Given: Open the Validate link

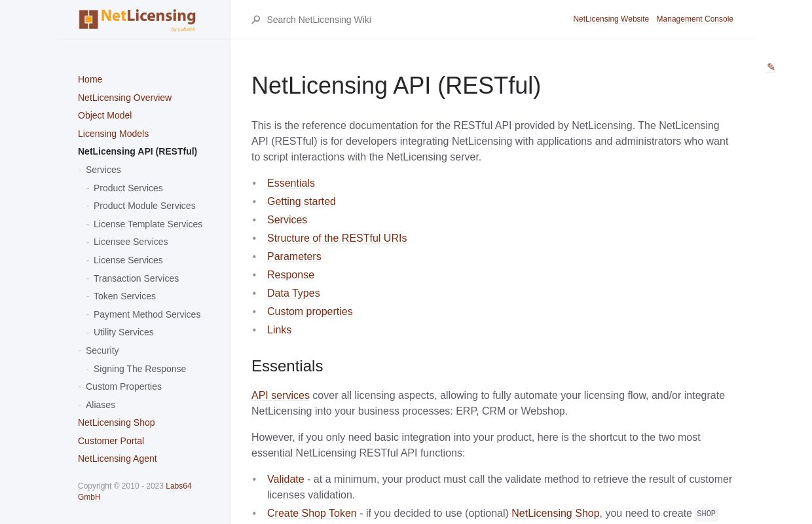Looking at the screenshot, I should click(x=286, y=479).
